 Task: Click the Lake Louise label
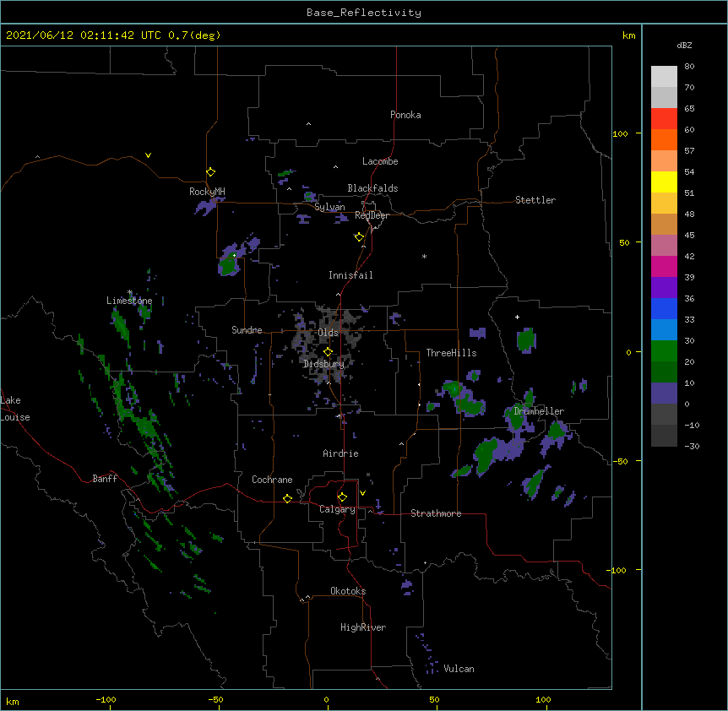click(x=15, y=409)
